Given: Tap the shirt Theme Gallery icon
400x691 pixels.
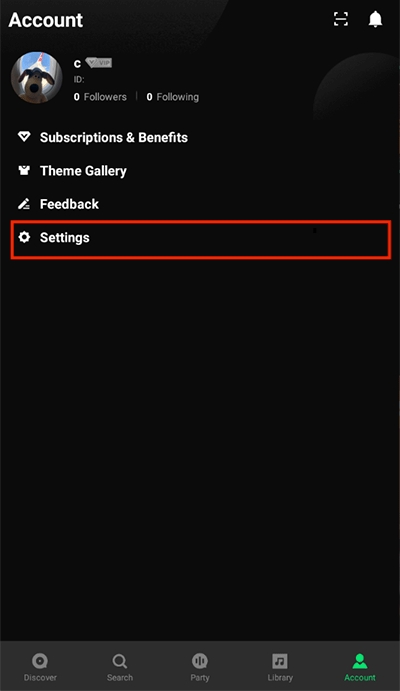Looking at the screenshot, I should point(24,171).
